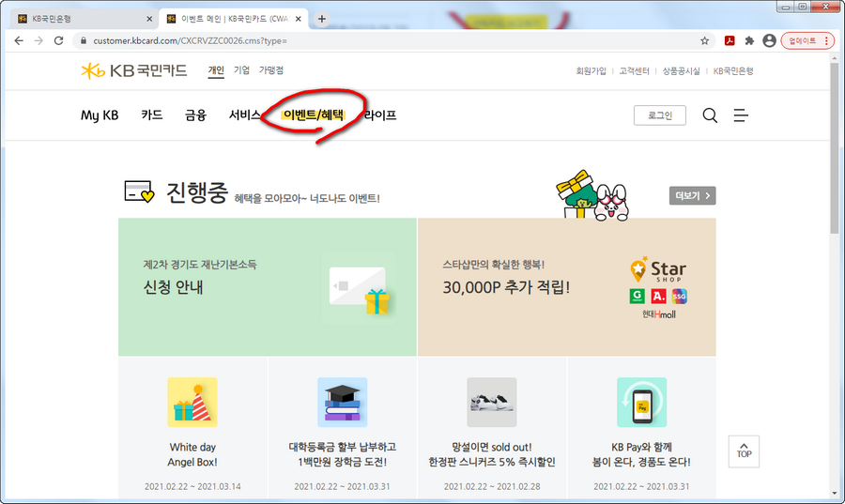Open the Star Shop 30,000P 추가 적립 banner
Image resolution: width=845 pixels, height=504 pixels.
click(x=567, y=287)
